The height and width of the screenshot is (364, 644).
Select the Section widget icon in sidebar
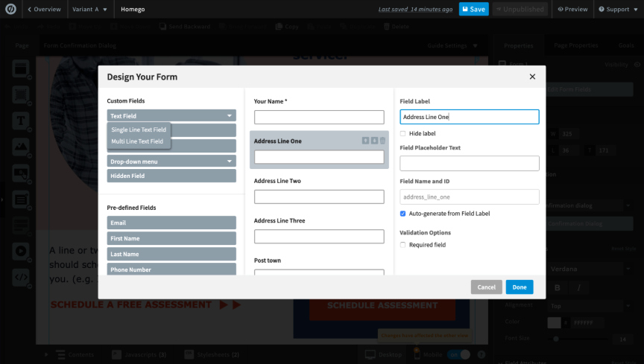coord(21,69)
